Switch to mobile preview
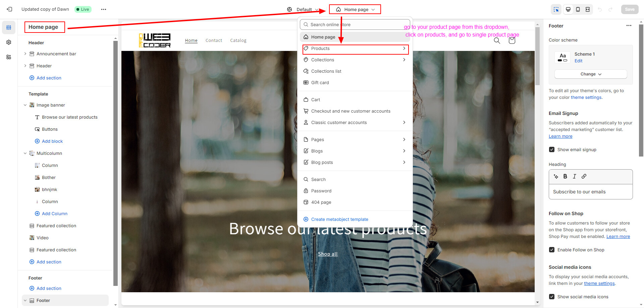The height and width of the screenshot is (308, 644). tap(578, 9)
